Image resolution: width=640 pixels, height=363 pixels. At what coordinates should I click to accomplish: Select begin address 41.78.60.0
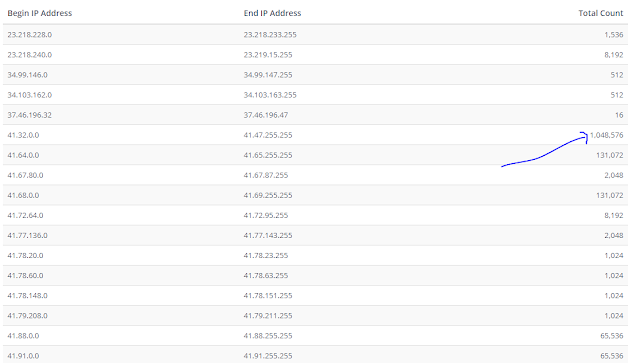pyautogui.click(x=25, y=275)
